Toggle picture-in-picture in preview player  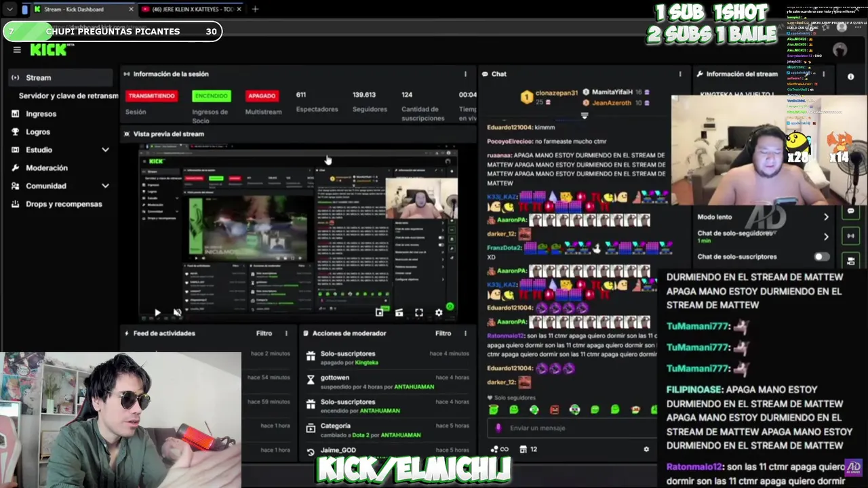(x=379, y=312)
